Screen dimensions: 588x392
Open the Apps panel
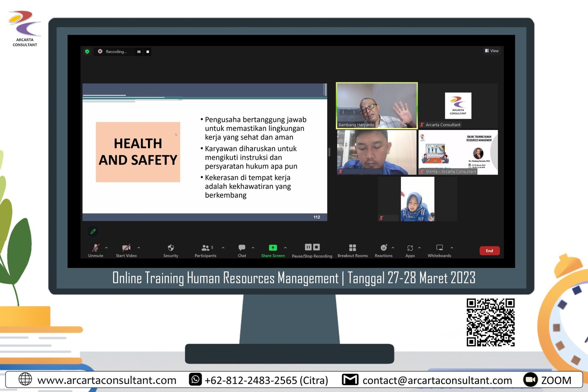410,248
